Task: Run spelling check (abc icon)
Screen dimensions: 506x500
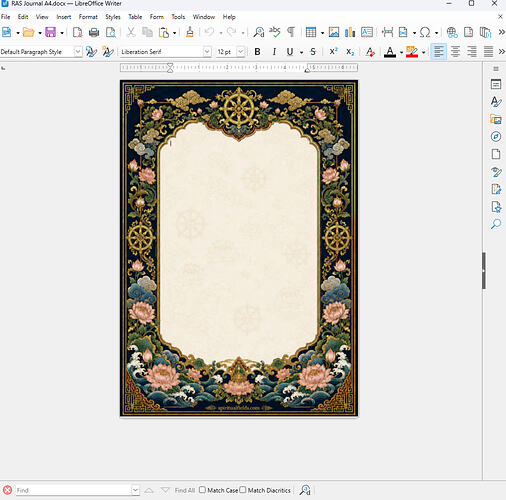Action: [x=275, y=32]
